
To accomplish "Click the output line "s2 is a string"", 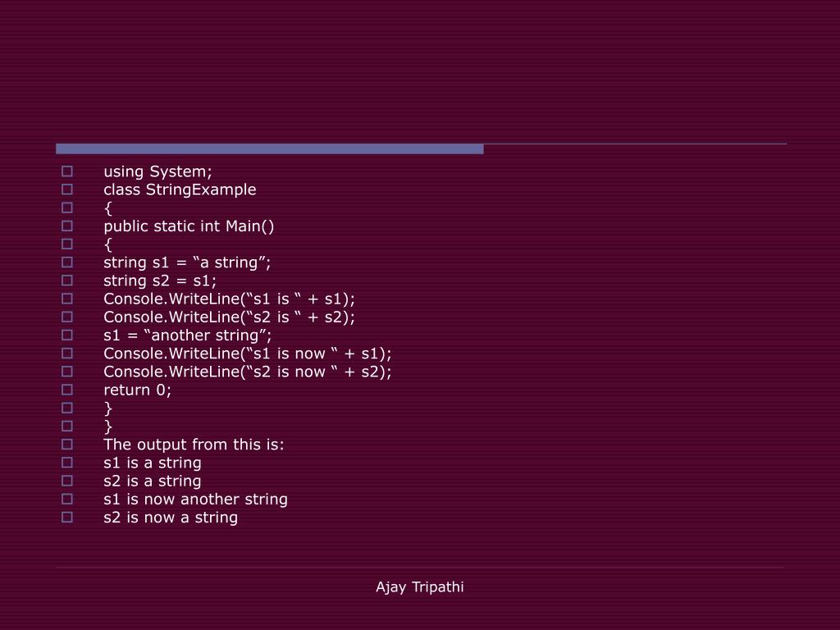I will point(153,482).
